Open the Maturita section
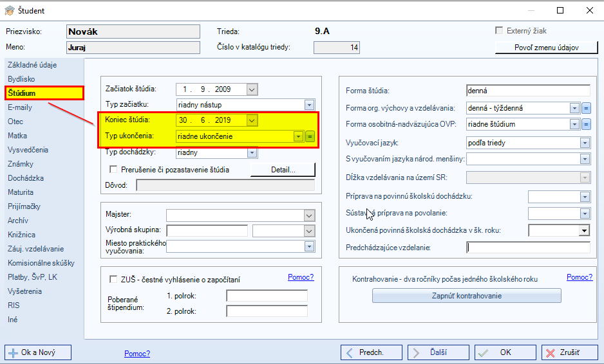This screenshot has width=604, height=364. 21,192
